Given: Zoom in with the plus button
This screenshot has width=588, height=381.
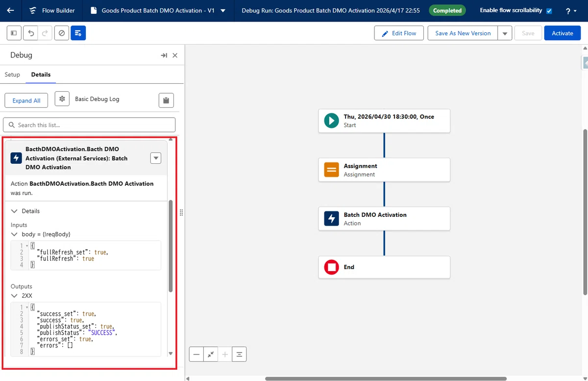Looking at the screenshot, I should pyautogui.click(x=225, y=354).
